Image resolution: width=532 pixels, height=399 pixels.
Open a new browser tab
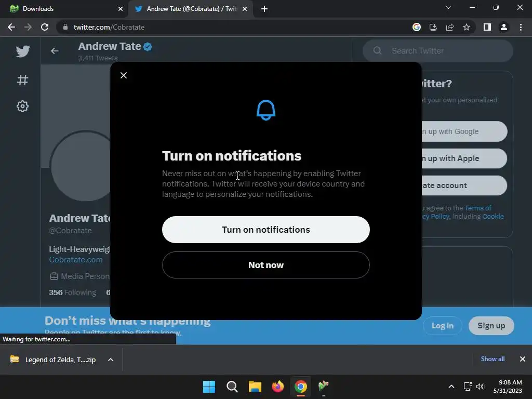[x=264, y=9]
